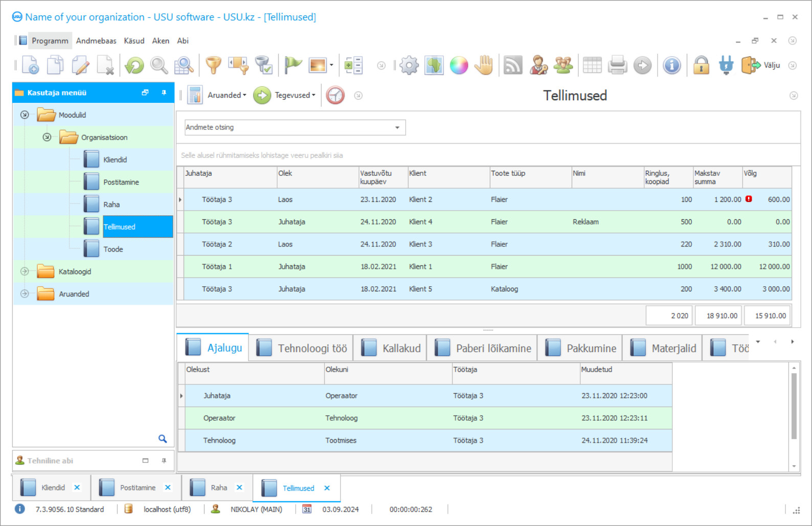This screenshot has height=526, width=812.
Task: Open the Andmebaas menu
Action: 96,41
